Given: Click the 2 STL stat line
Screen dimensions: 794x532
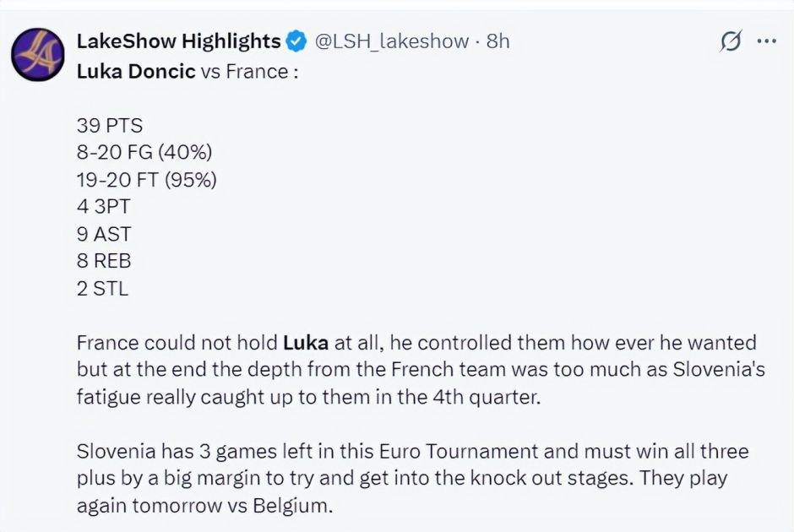Looking at the screenshot, I should (102, 289).
